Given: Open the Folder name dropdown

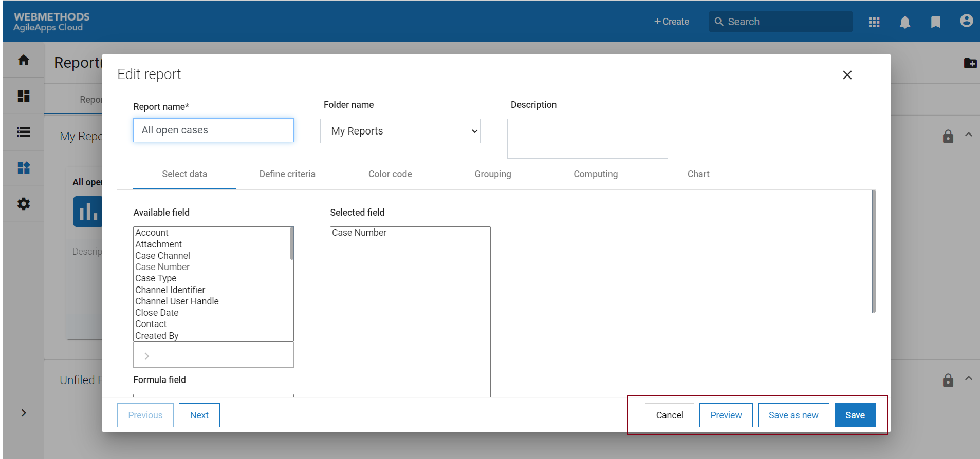Looking at the screenshot, I should pos(400,131).
